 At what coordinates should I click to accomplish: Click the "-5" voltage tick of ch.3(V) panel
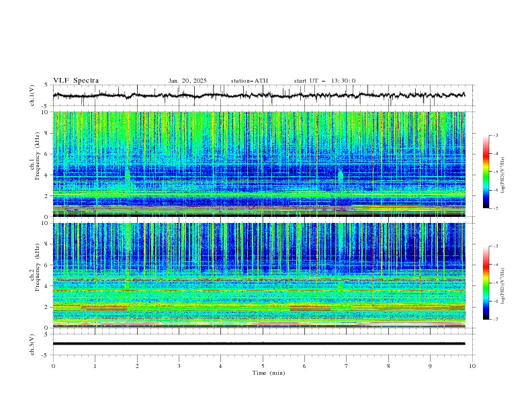point(46,355)
